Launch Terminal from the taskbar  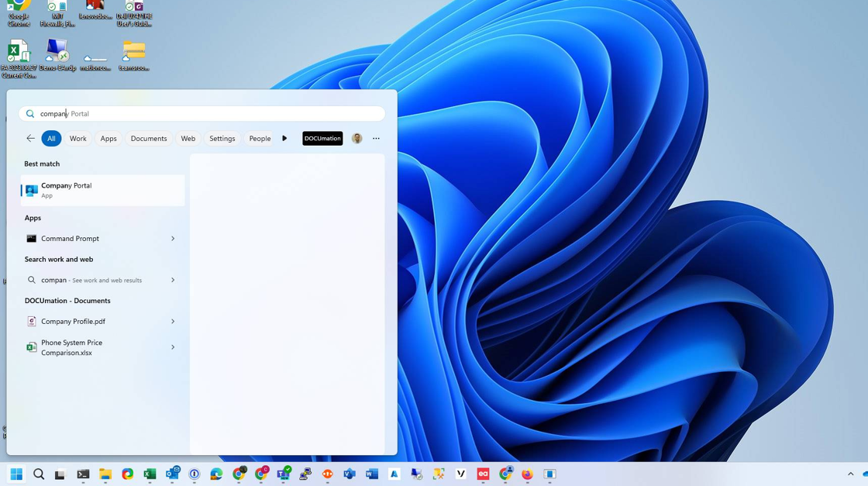coord(83,474)
